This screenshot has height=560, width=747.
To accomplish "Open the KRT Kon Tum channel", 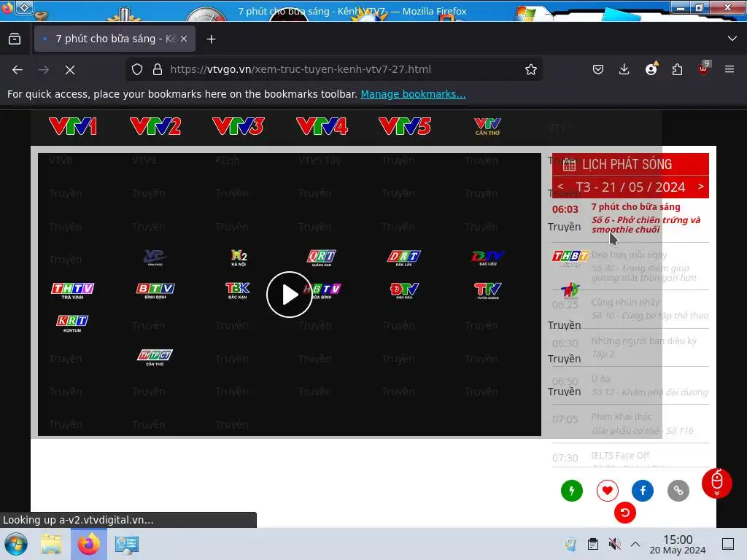I will tap(72, 324).
